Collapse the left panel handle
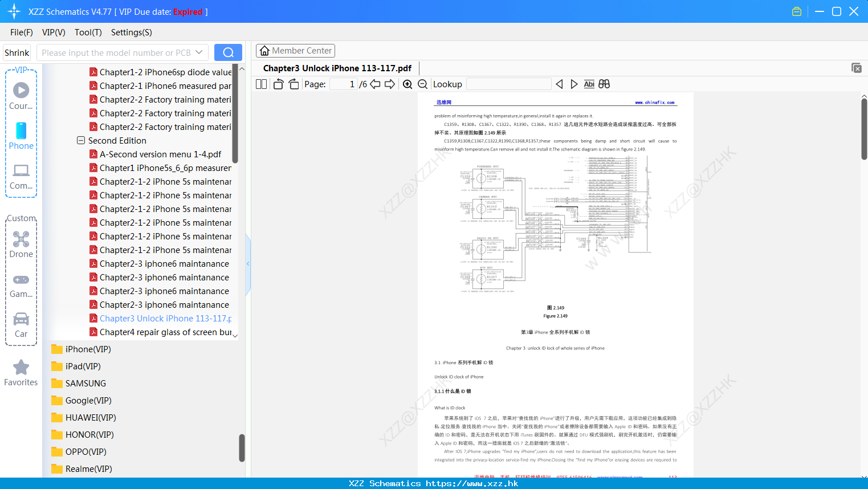The height and width of the screenshot is (489, 868). [248, 264]
